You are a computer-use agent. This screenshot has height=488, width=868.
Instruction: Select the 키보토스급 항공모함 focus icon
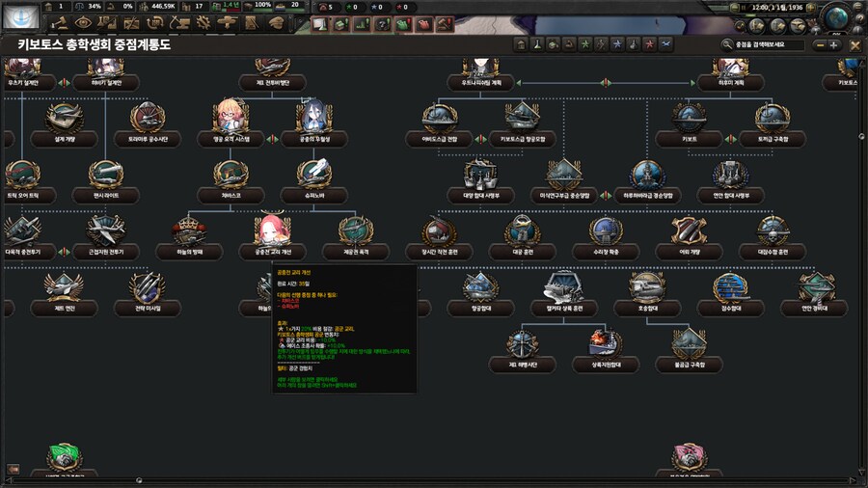point(522,119)
